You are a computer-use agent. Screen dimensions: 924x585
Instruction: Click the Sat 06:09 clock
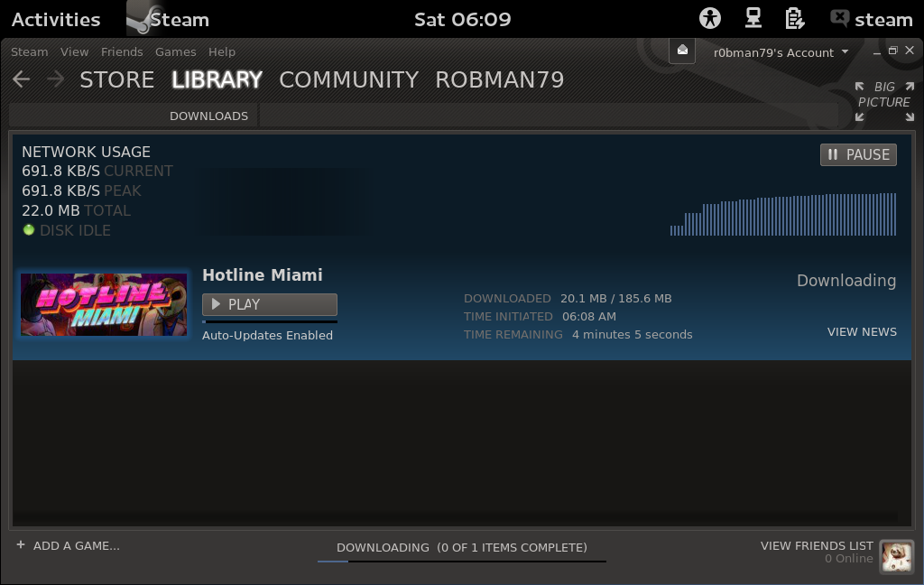463,20
